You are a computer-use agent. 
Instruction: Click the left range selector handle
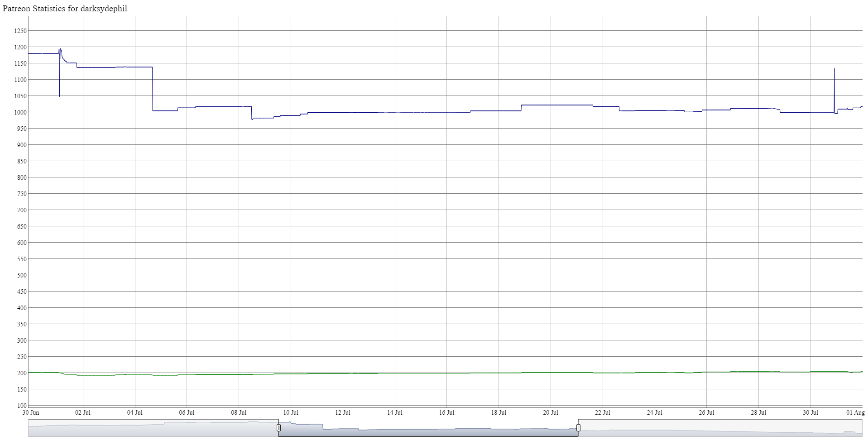279,428
